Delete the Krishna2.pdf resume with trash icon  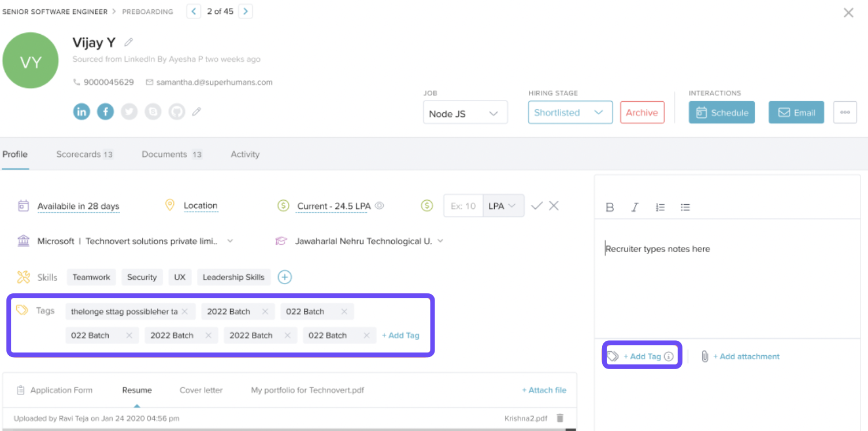(x=559, y=418)
